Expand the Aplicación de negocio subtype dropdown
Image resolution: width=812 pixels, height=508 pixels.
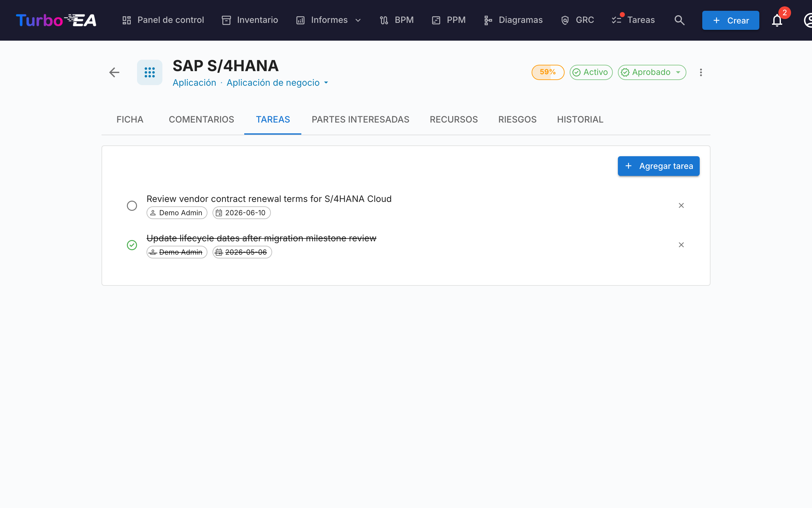point(278,83)
